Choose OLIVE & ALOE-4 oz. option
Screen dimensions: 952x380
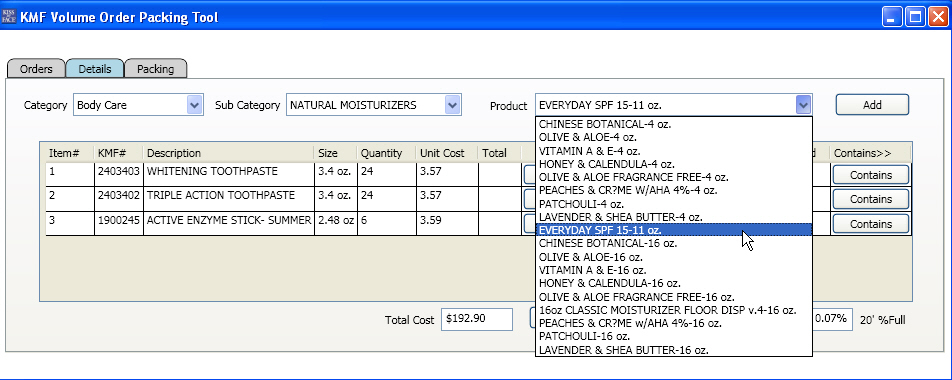[673, 137]
